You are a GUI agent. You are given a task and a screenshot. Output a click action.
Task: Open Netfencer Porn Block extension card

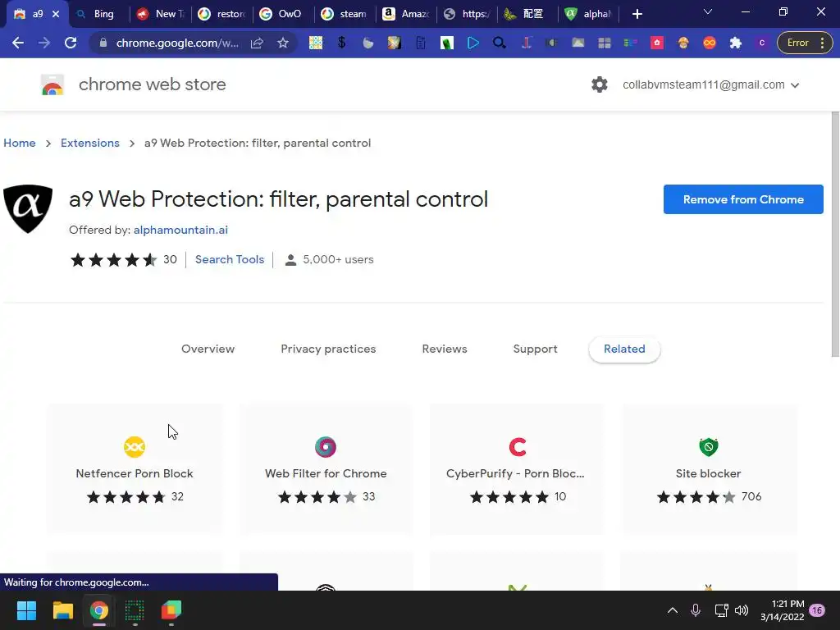pyautogui.click(x=135, y=468)
